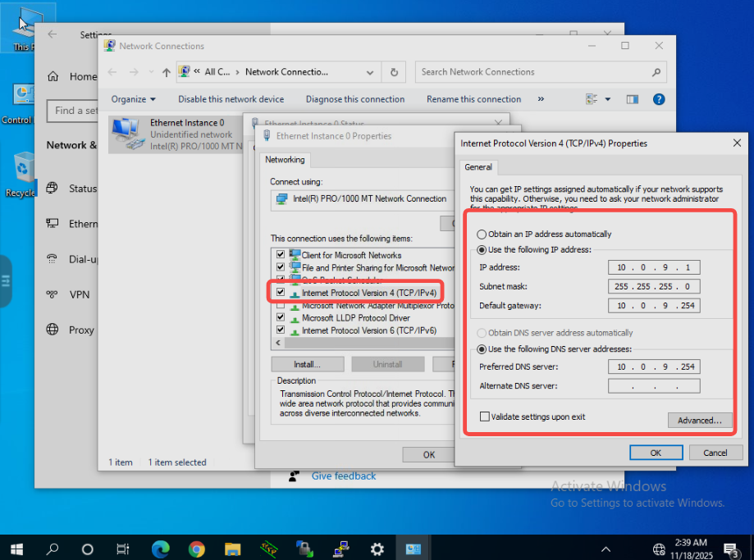
Task: Open Give feedback link in Settings
Action: (343, 476)
